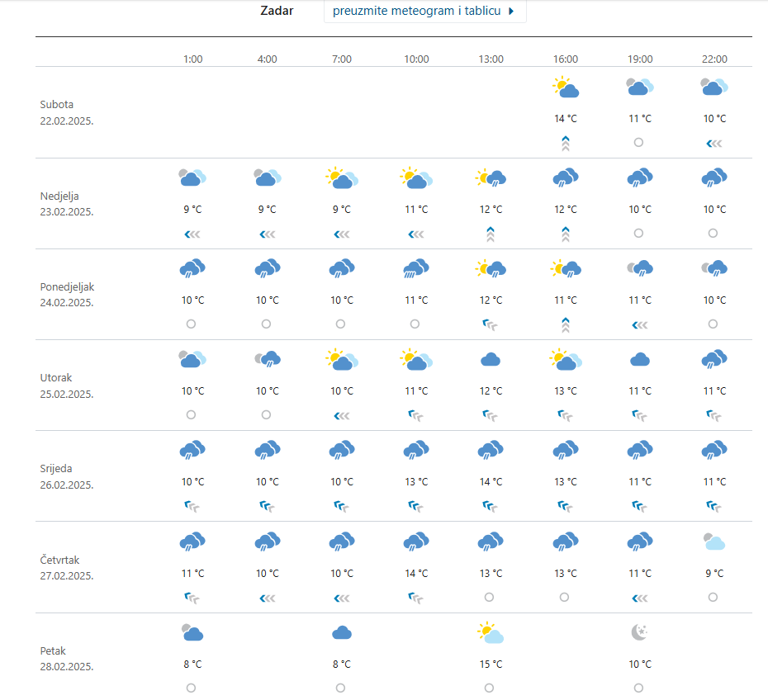Screen dimensions: 768x700
Task: Click Subota 22:00 wind direction arrow icon
Action: (714, 144)
